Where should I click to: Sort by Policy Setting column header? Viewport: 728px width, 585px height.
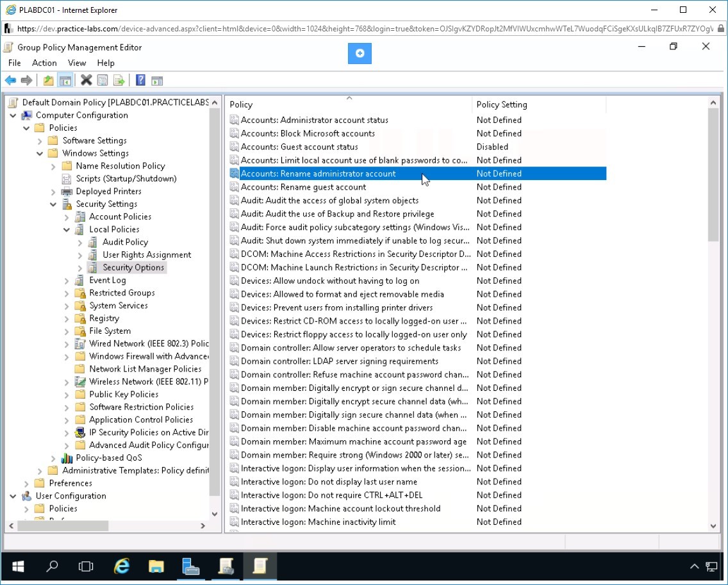[x=539, y=104]
